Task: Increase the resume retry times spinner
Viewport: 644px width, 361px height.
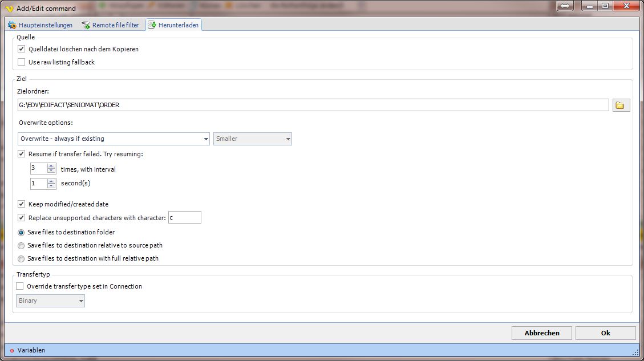Action: click(x=51, y=165)
